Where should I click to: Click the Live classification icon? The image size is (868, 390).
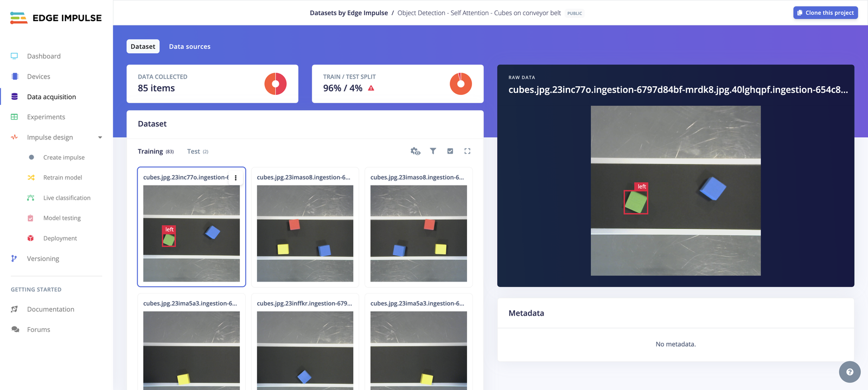(31, 198)
